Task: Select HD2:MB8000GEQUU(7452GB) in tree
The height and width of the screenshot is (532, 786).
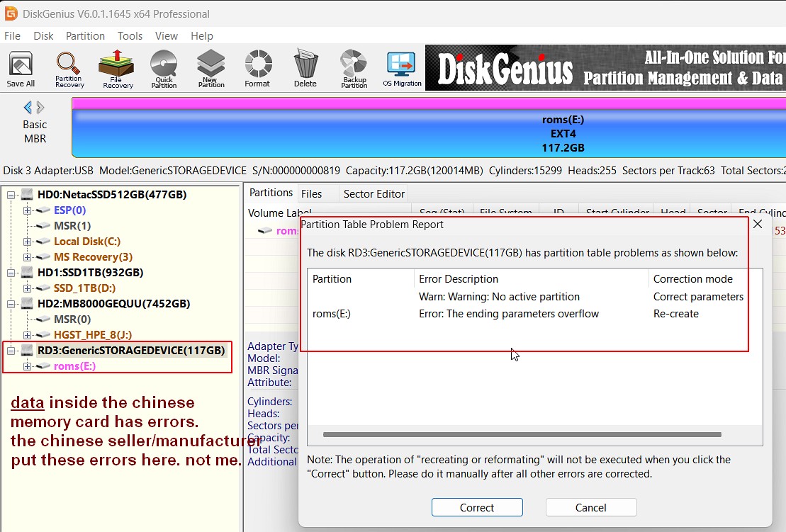Action: (114, 304)
